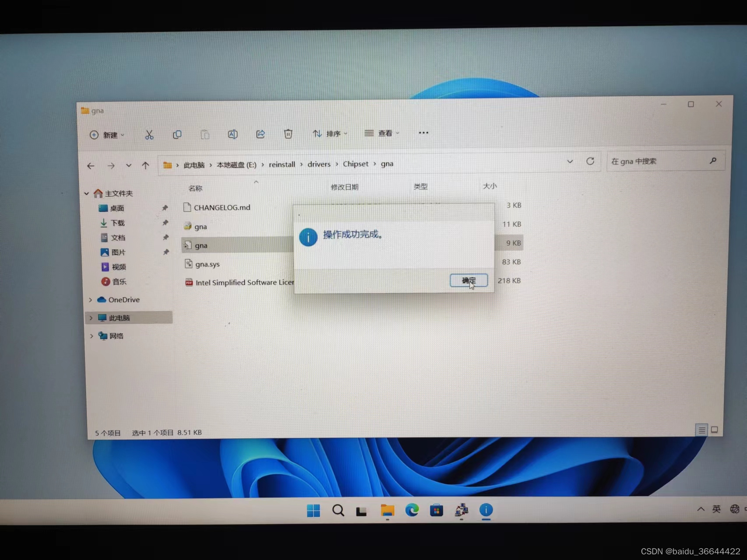This screenshot has height=560, width=747.
Task: Click inside the 在 gna 中搜索 search box
Action: pyautogui.click(x=657, y=161)
